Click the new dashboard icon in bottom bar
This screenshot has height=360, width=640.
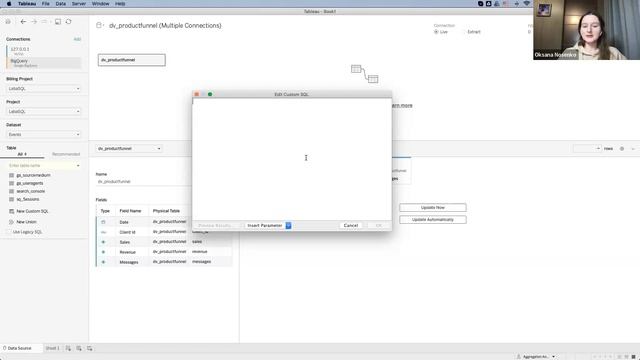click(79, 348)
